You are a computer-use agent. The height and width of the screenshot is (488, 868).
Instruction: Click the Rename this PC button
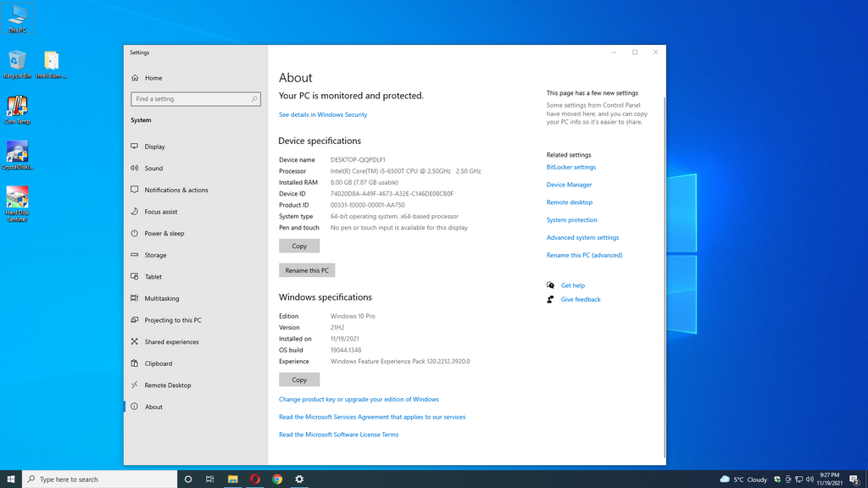pyautogui.click(x=307, y=270)
